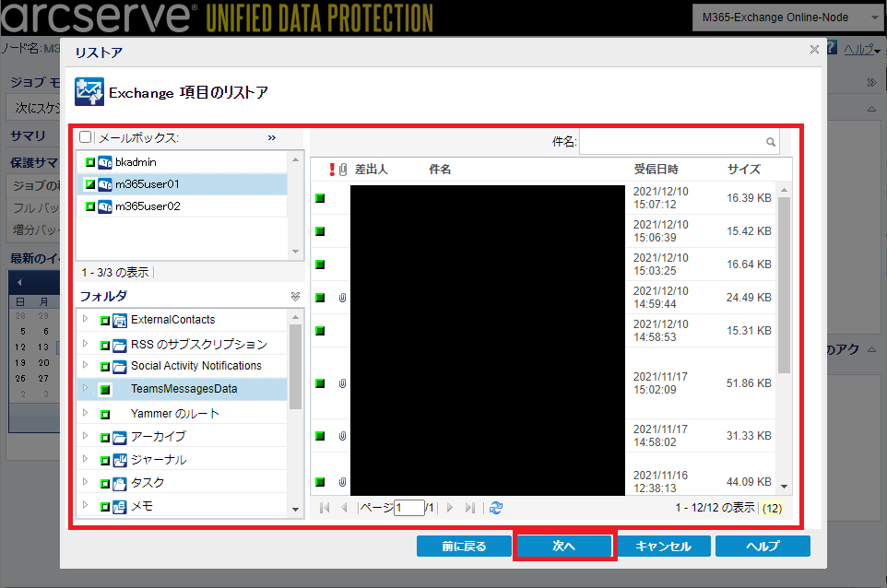The width and height of the screenshot is (887, 588).
Task: Click the task folder icon (タスク)
Action: pyautogui.click(x=119, y=484)
